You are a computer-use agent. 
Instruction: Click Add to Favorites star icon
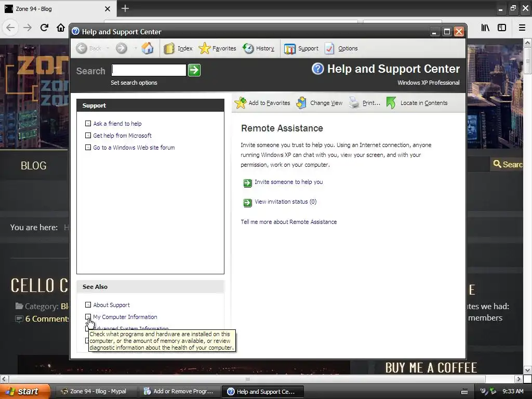(x=241, y=103)
